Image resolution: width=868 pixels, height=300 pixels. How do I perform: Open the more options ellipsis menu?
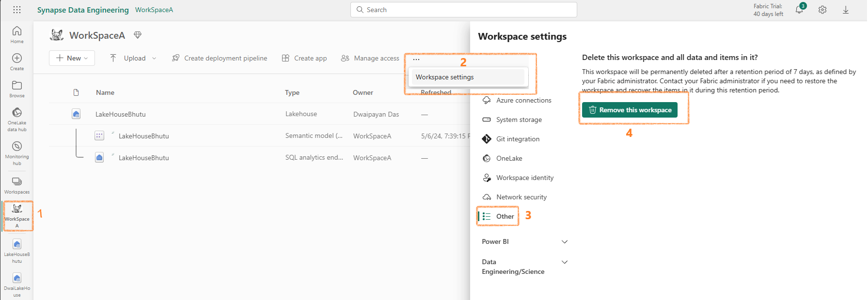click(416, 59)
